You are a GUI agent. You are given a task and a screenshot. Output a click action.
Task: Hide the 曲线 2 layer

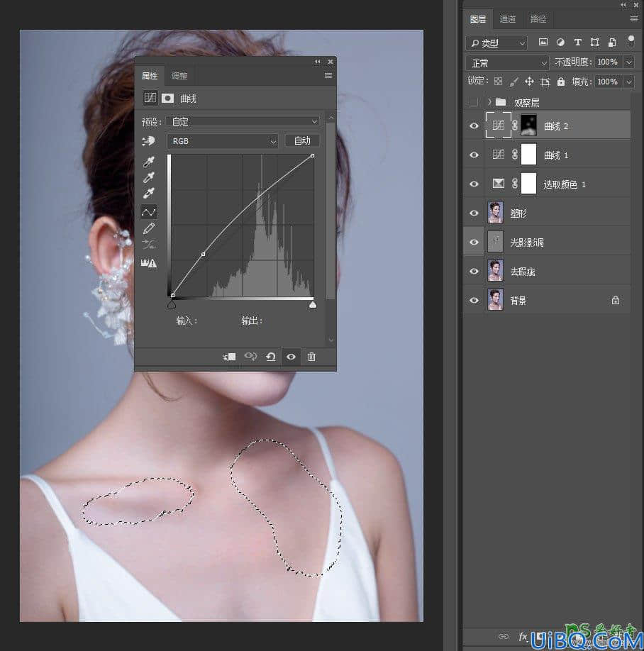[474, 126]
